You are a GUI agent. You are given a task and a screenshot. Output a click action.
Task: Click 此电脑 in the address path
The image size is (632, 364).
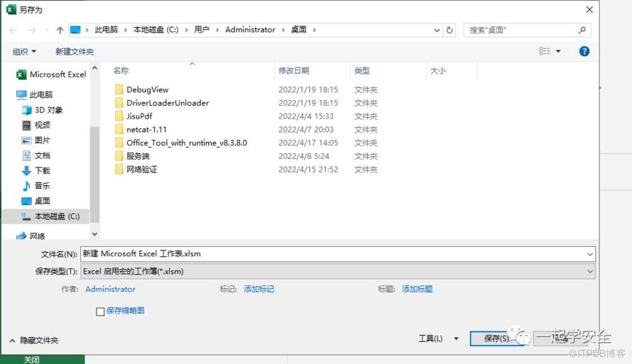(107, 30)
